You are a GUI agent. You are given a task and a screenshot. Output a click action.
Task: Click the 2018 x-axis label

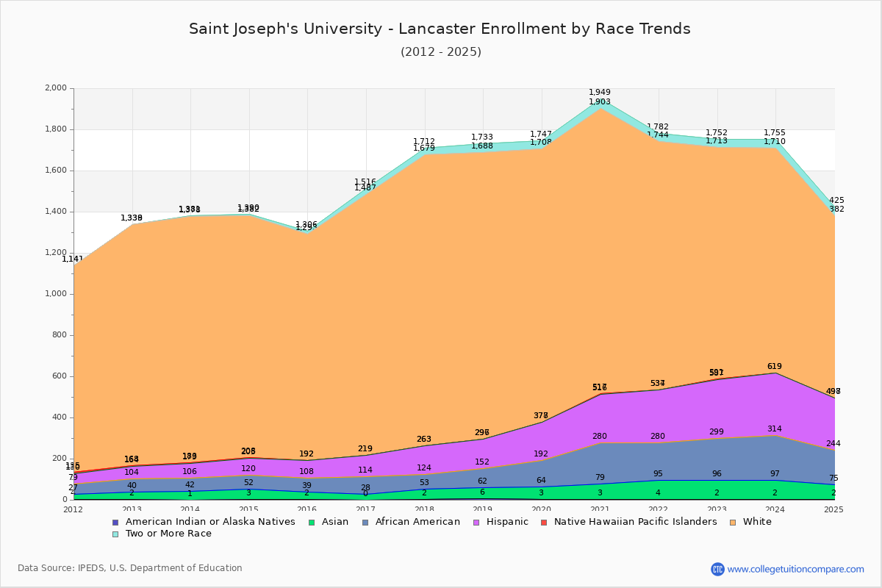click(x=424, y=509)
